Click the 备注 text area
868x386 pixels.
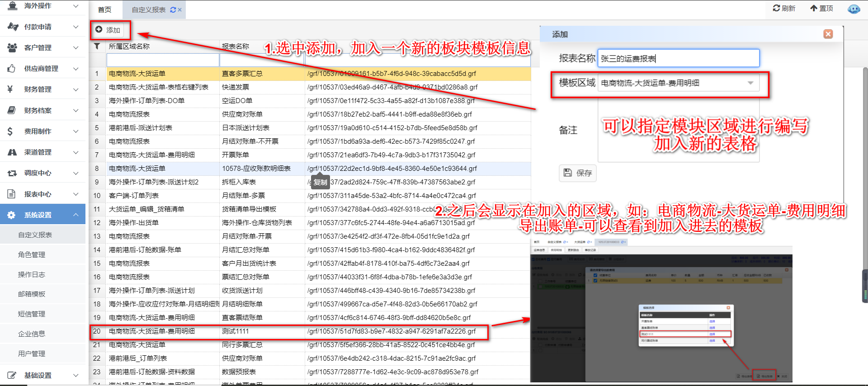coord(679,131)
